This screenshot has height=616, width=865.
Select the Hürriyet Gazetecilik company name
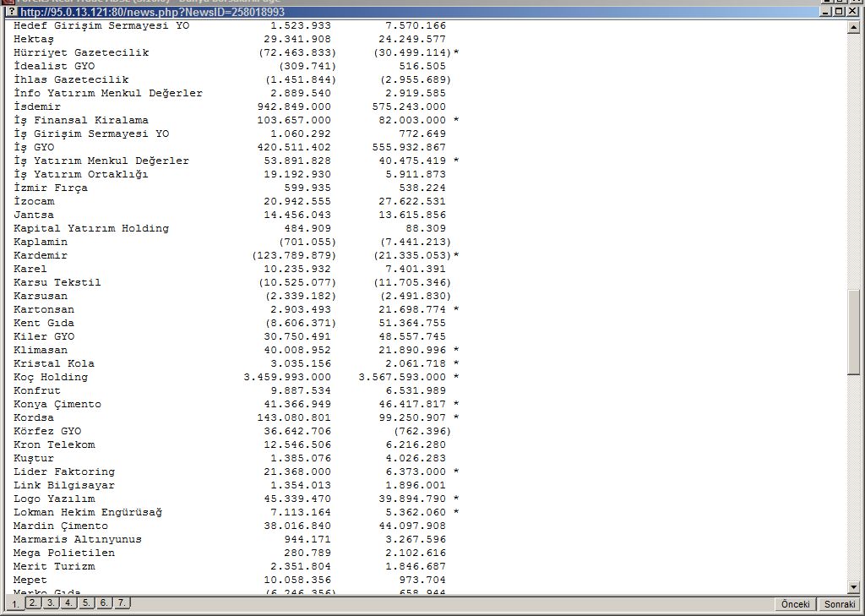81,52
